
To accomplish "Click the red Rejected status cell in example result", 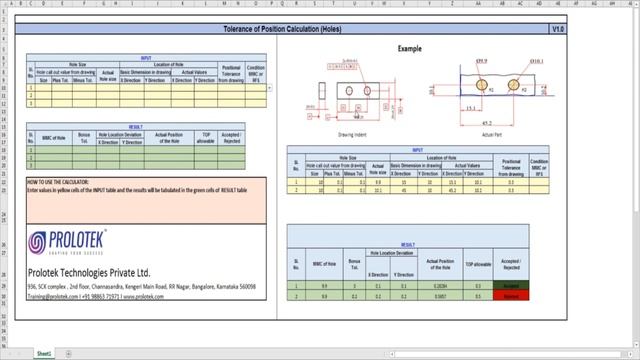I will tap(511, 296).
